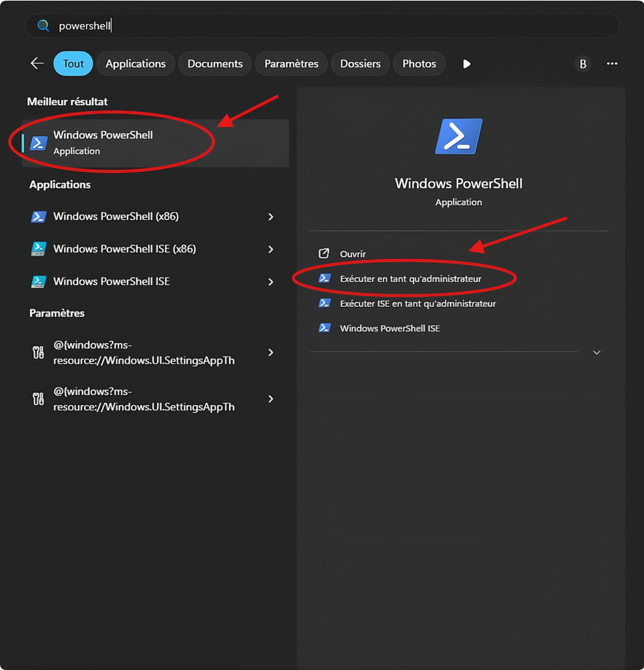Click the icon beside Exécuter en tant qu'administrateur

coord(325,279)
